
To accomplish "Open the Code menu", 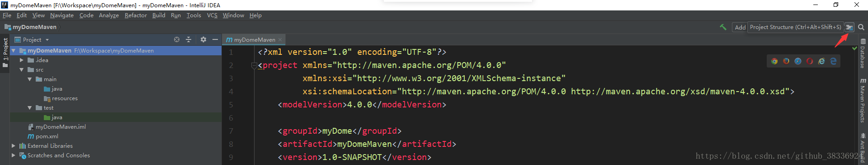I will click(x=86, y=15).
